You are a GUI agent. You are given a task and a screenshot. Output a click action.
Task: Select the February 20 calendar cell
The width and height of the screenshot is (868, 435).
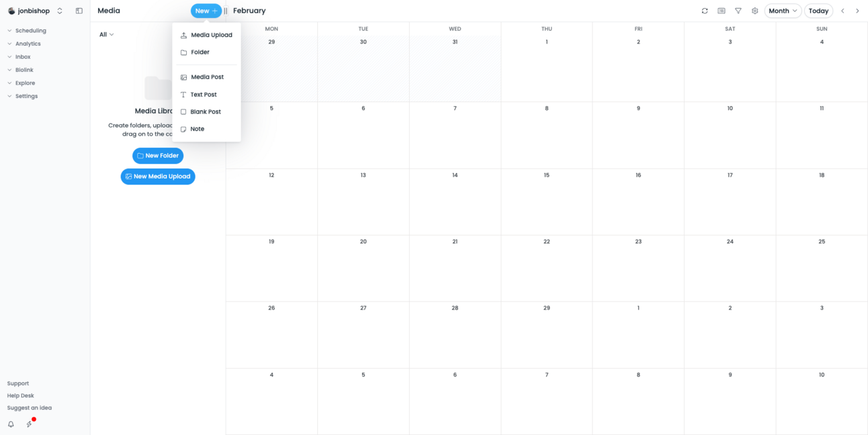[x=363, y=269]
